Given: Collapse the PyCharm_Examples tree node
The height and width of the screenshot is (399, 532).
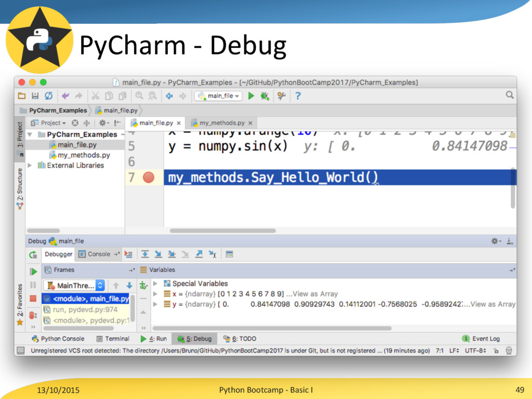Looking at the screenshot, I should tap(30, 135).
